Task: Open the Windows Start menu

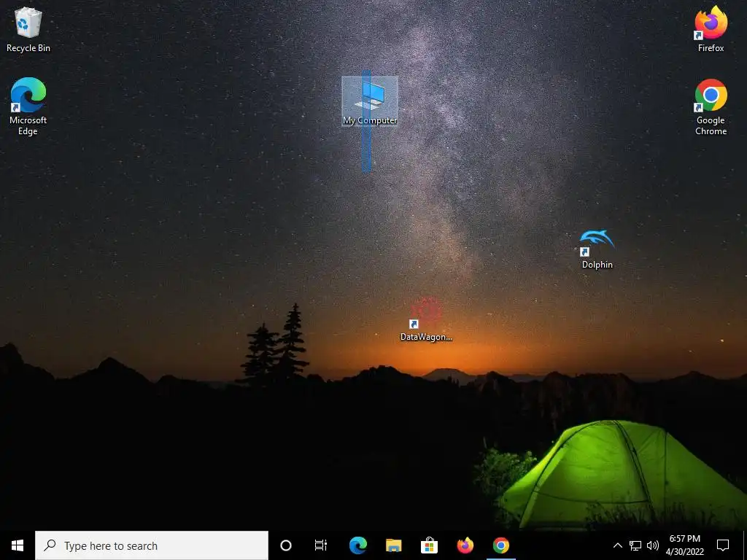Action: coord(18,545)
